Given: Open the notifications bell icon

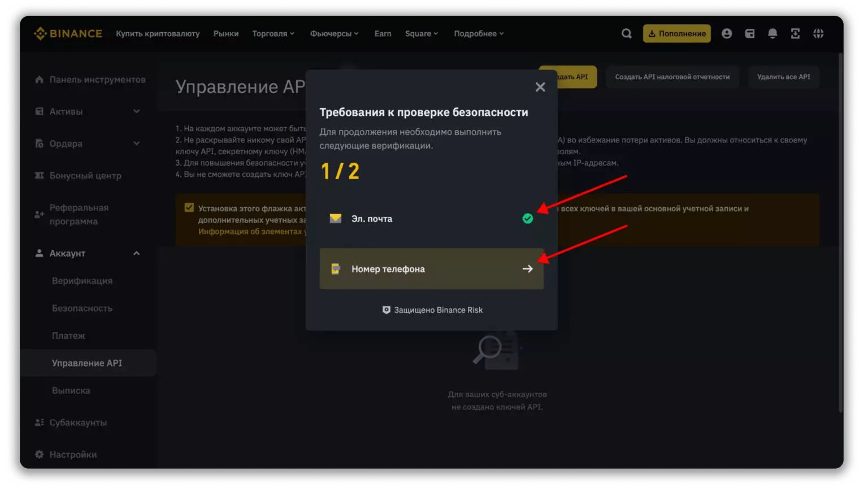Looking at the screenshot, I should pyautogui.click(x=772, y=33).
